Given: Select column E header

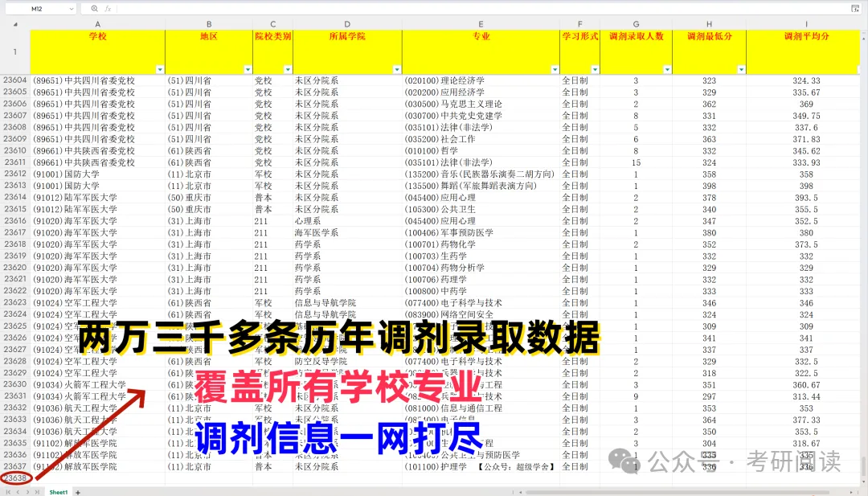Looking at the screenshot, I should 481,24.
